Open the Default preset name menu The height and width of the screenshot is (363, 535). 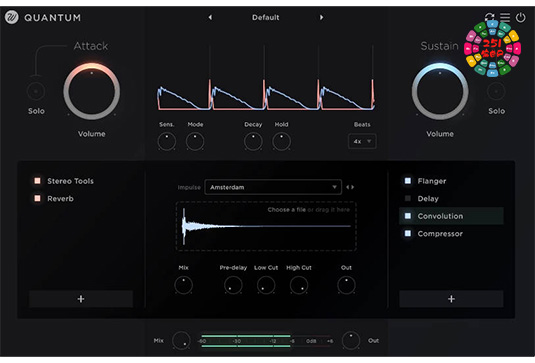tap(265, 17)
